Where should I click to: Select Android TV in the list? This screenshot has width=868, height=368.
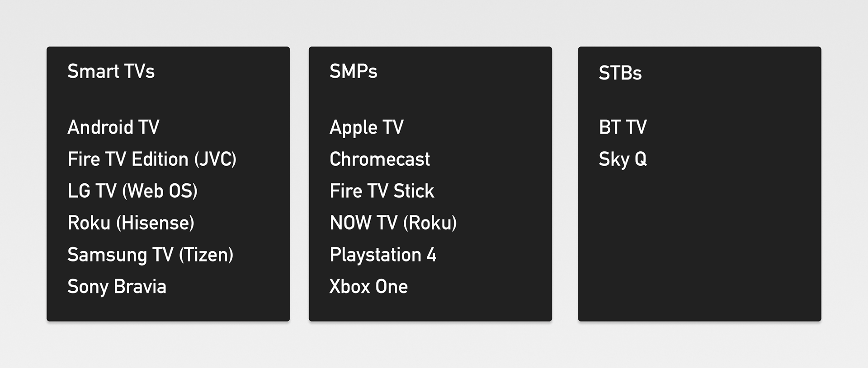tap(113, 127)
